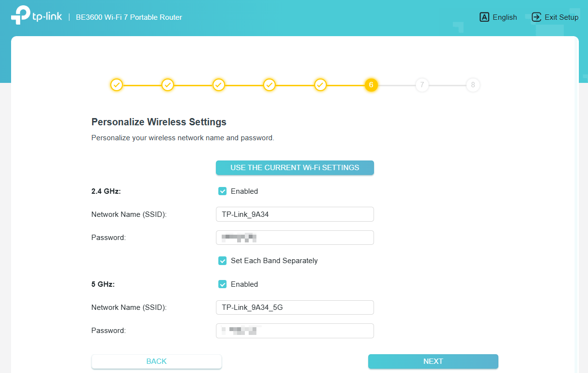Click the English language label
The height and width of the screenshot is (373, 588).
click(505, 17)
